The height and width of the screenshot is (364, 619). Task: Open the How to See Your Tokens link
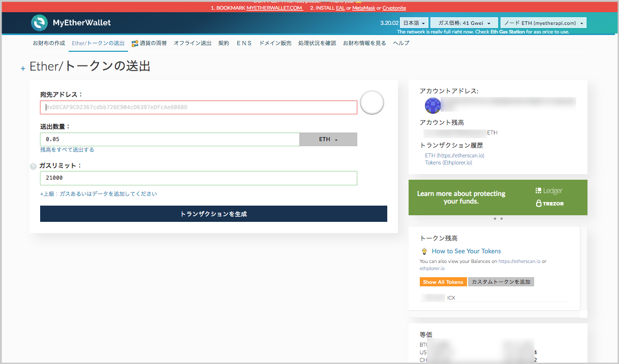pos(466,251)
